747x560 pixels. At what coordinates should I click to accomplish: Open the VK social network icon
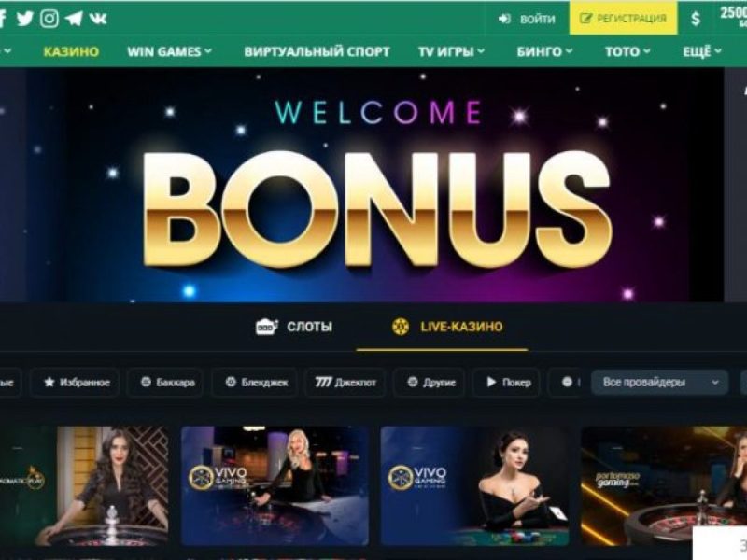pos(98,19)
